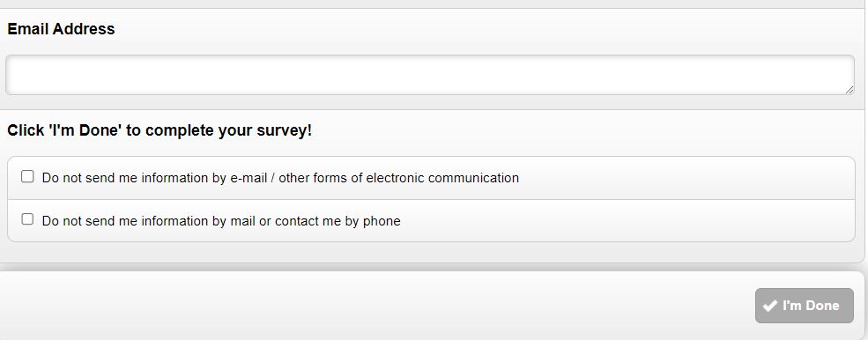Click the label "Do not send me information by mail"
868x340 pixels.
[149, 221]
